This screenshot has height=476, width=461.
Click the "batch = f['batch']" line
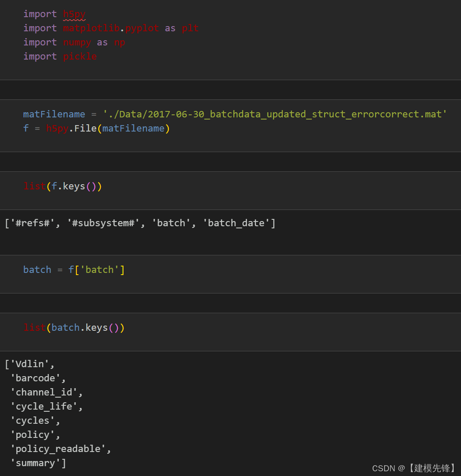(x=74, y=270)
